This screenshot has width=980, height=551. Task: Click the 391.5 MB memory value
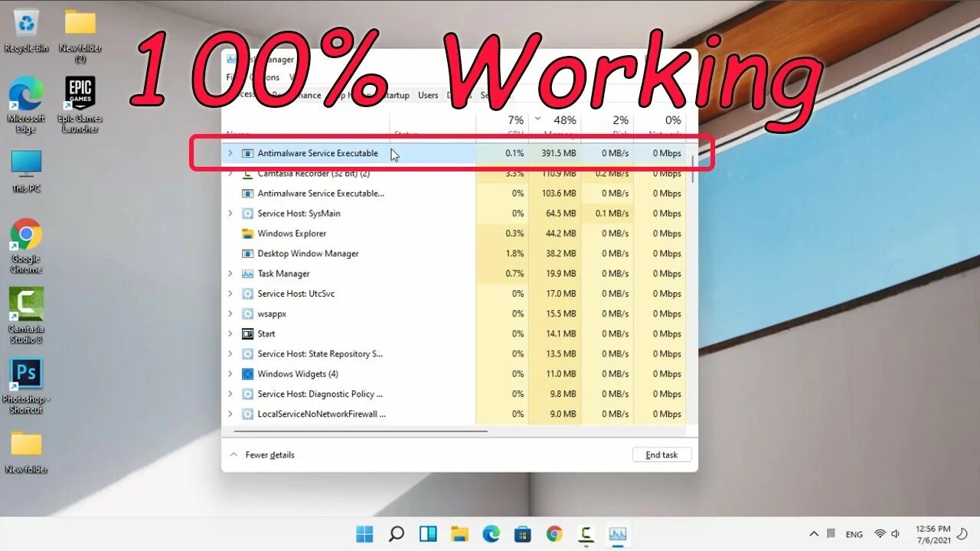tap(558, 153)
